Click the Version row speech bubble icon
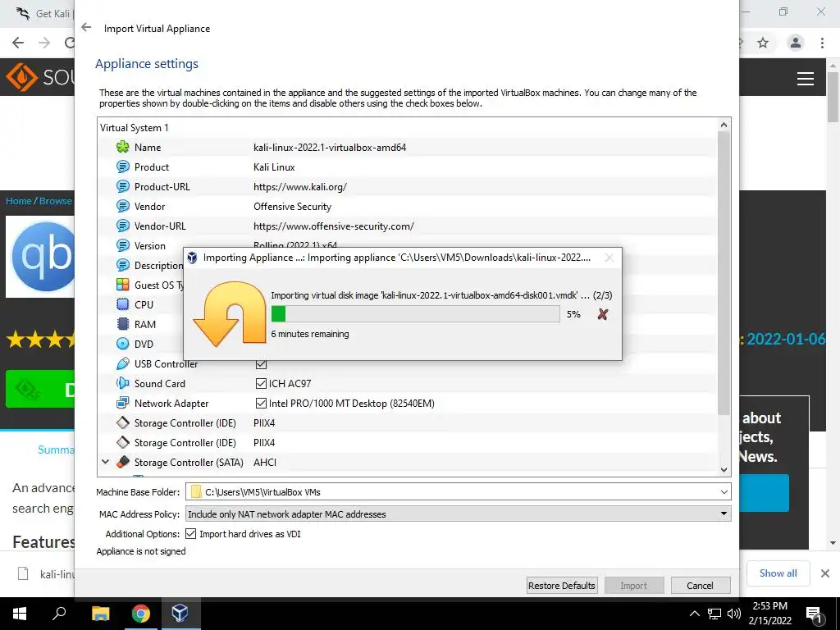The image size is (840, 630). 123,245
